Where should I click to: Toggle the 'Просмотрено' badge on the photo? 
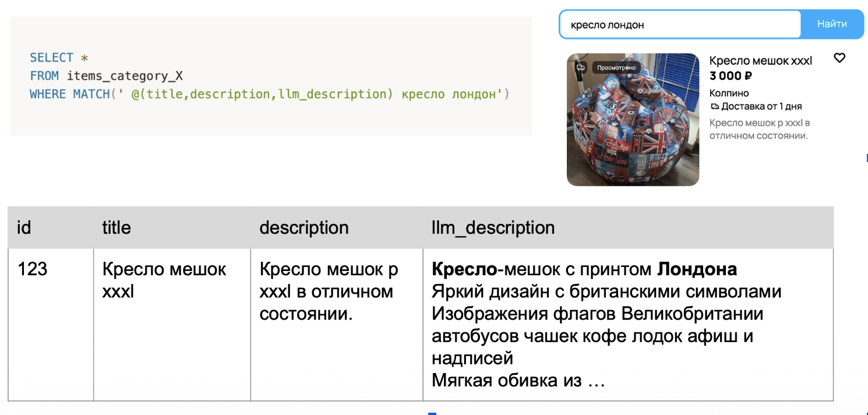(617, 68)
